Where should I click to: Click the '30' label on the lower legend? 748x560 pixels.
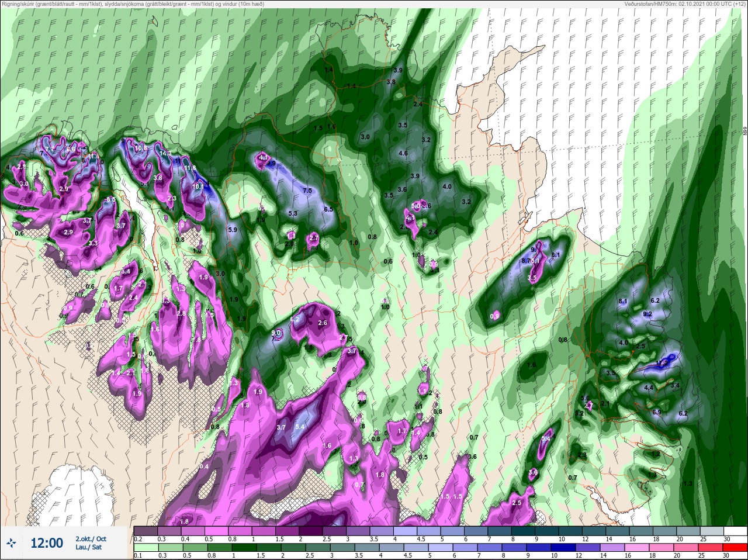pos(726,555)
